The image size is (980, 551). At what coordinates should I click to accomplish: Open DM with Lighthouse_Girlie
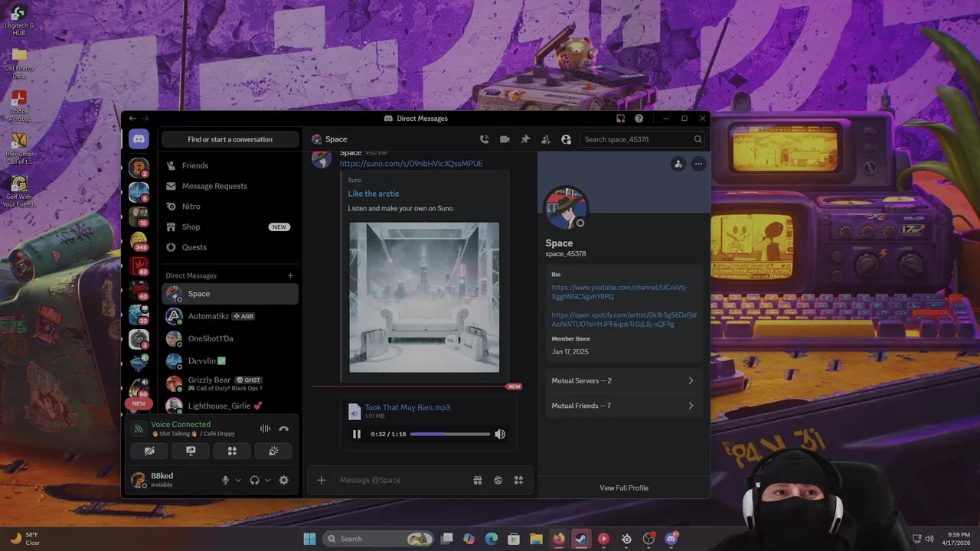pyautogui.click(x=230, y=406)
